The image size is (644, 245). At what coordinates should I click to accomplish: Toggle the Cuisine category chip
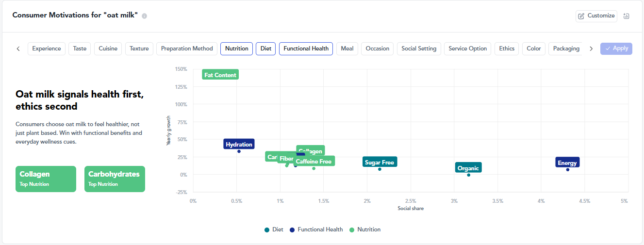tap(108, 49)
